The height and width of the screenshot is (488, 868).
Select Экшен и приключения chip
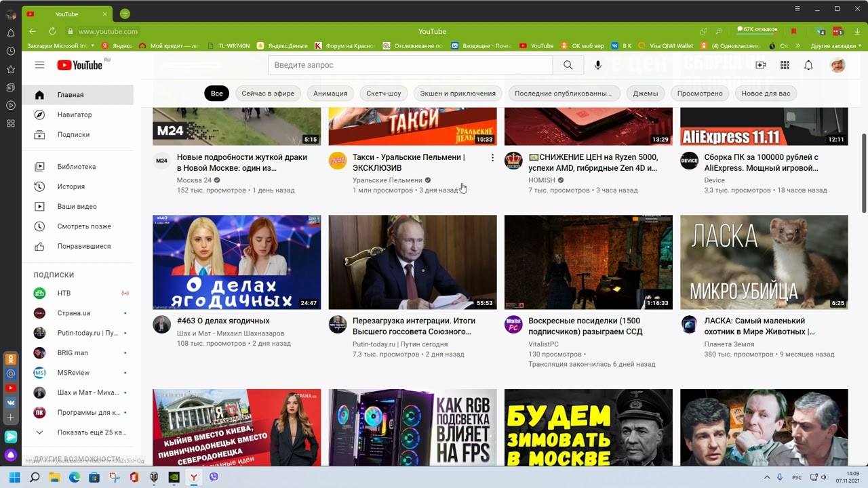(458, 94)
